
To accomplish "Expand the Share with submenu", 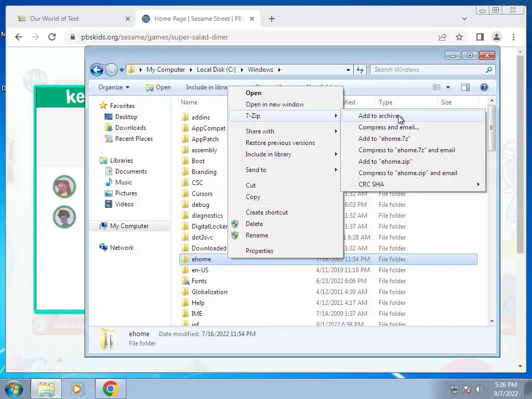I will 286,131.
